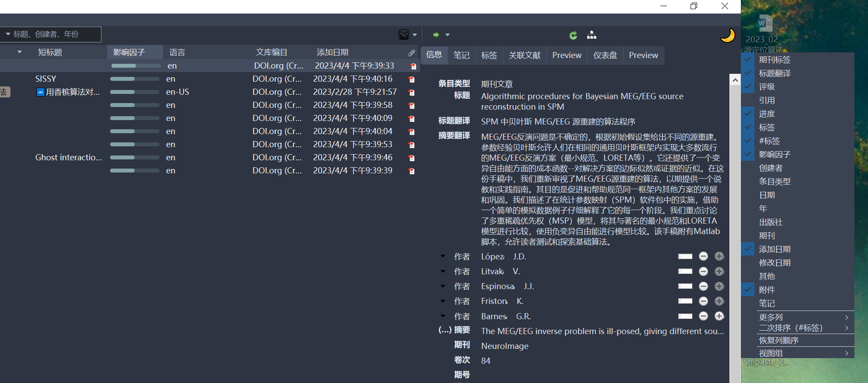Expand the 更多列 submenu
The height and width of the screenshot is (383, 868).
pyautogui.click(x=798, y=317)
